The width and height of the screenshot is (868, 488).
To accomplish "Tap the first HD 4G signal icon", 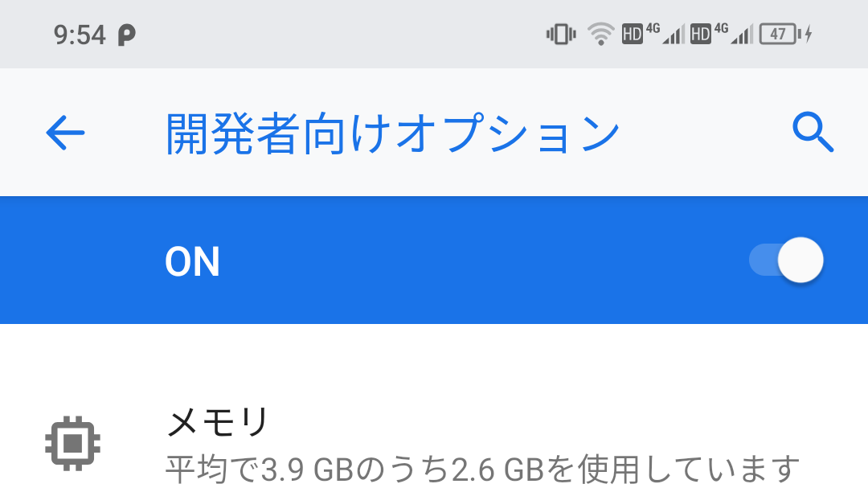I will pos(653,35).
